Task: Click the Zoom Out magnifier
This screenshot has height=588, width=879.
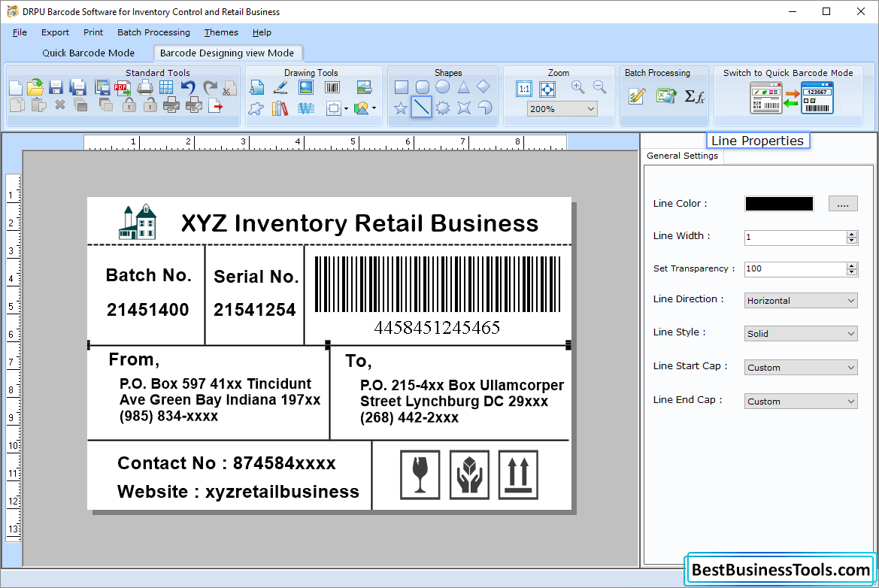Action: [x=600, y=87]
